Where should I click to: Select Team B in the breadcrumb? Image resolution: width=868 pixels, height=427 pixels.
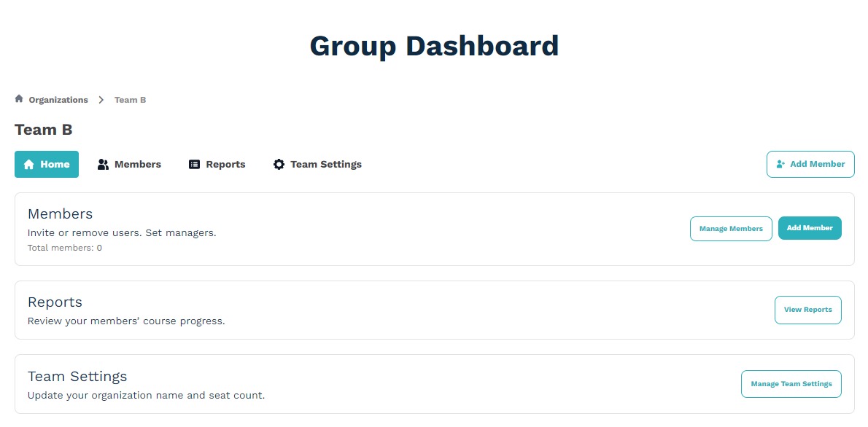point(130,99)
